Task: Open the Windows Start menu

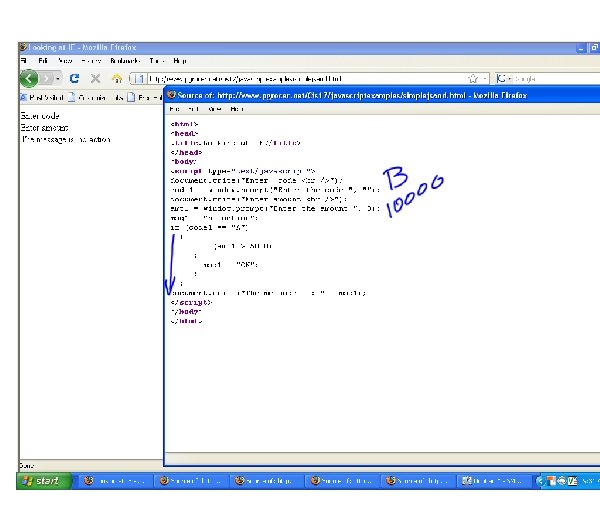Action: 44,481
